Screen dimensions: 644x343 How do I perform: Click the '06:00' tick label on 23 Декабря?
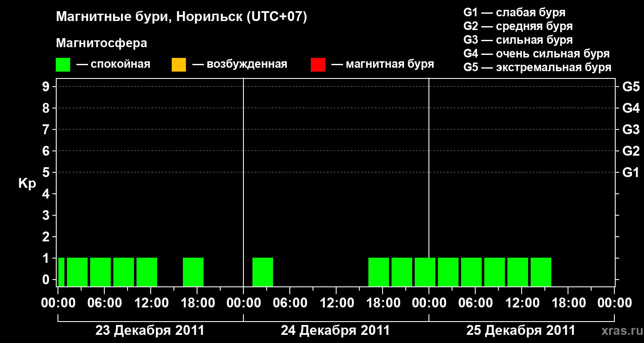pos(104,303)
